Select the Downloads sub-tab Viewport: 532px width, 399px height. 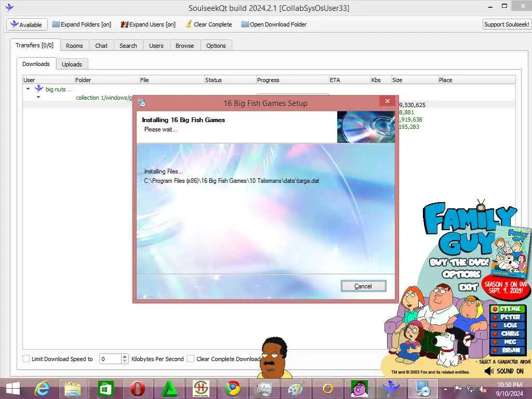tap(36, 64)
